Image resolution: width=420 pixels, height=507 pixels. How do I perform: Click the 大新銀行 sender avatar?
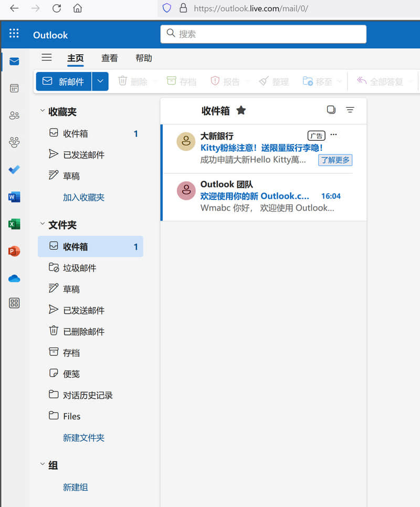tap(186, 141)
